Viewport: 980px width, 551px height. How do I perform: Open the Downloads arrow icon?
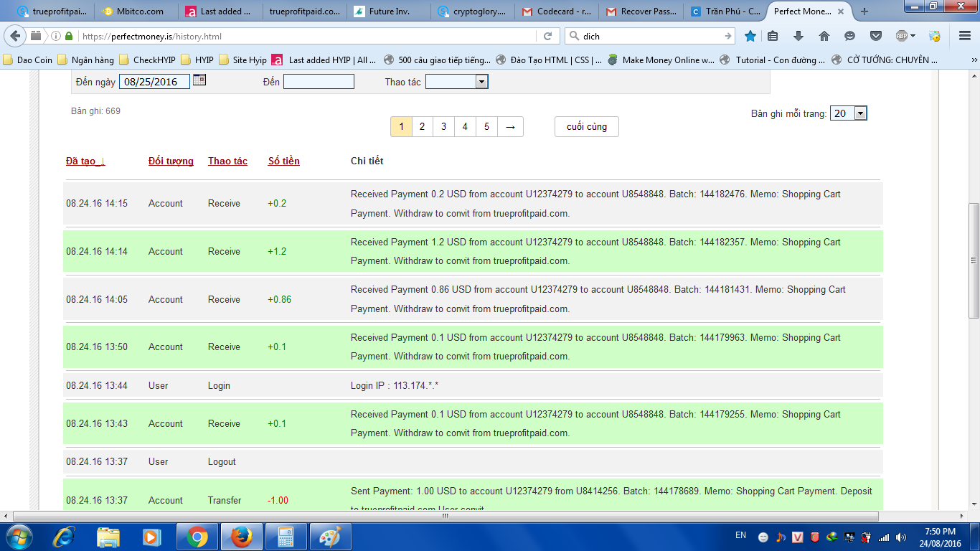[798, 36]
